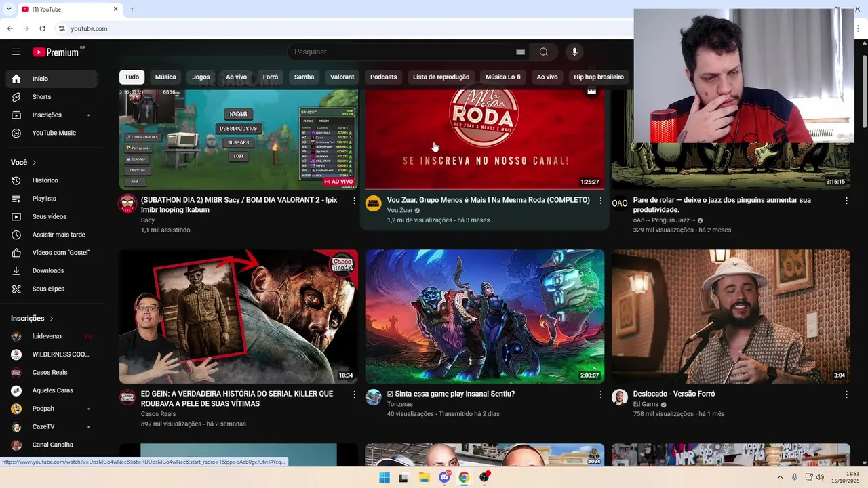Play the Deslocado Versão Forró thumbnail
868x488 pixels.
[x=731, y=317]
